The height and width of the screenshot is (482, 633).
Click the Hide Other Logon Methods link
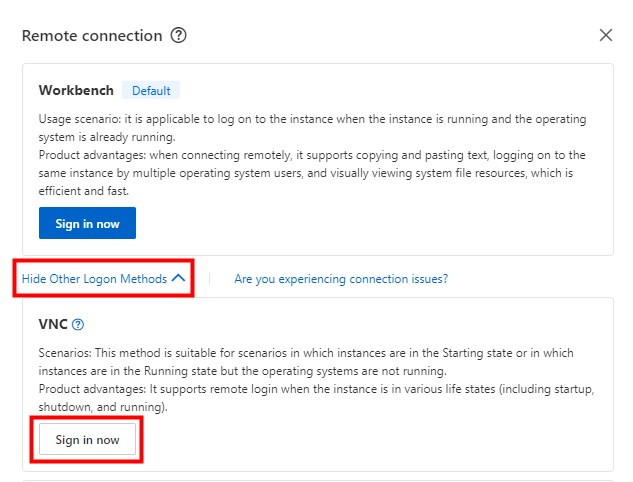point(94,279)
